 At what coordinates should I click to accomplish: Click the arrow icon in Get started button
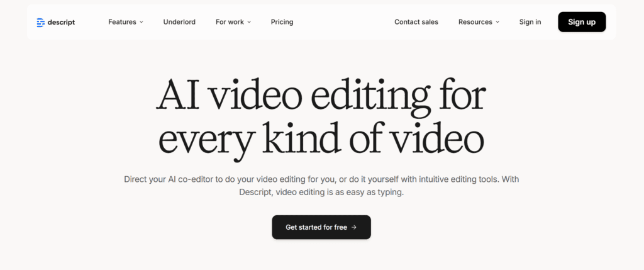[354, 227]
